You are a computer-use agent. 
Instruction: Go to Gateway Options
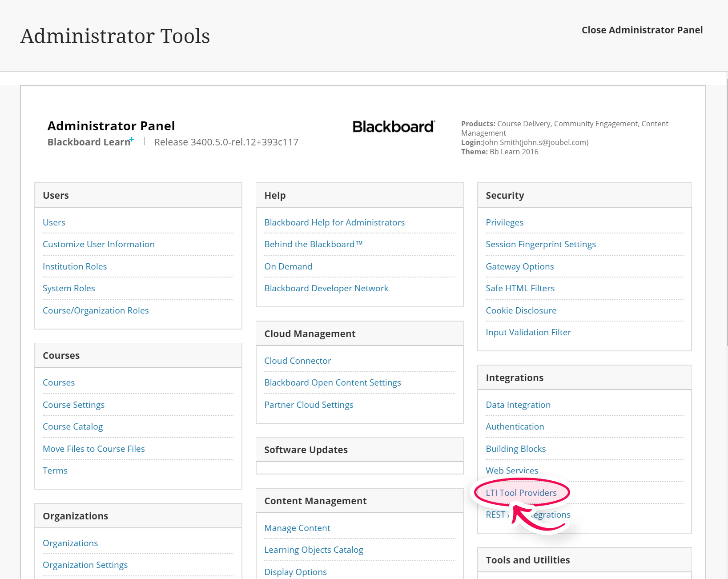[520, 266]
